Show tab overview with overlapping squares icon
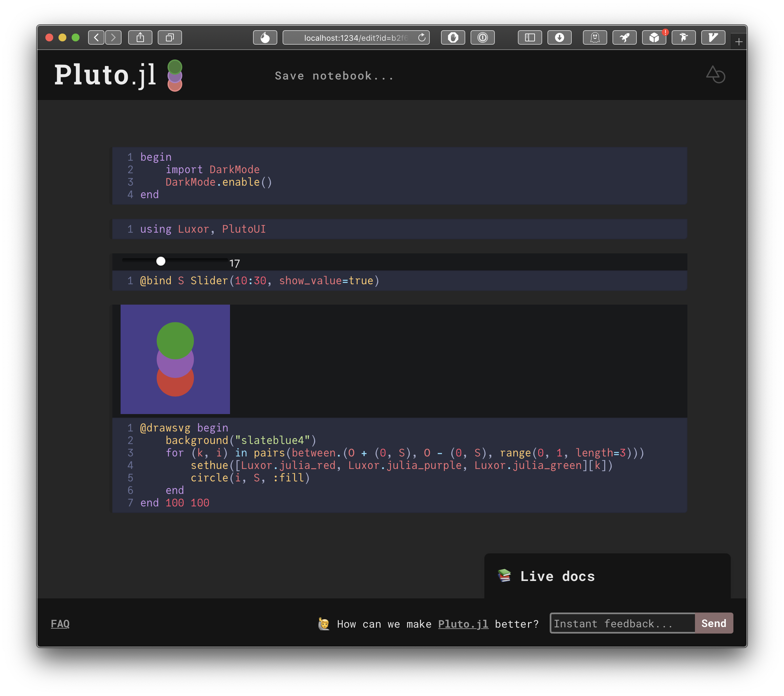Viewport: 784px width, 696px height. (x=170, y=37)
